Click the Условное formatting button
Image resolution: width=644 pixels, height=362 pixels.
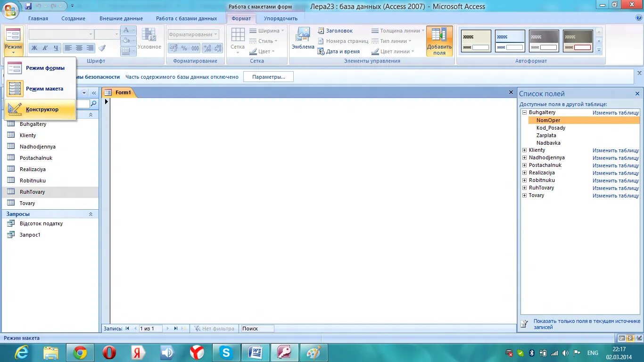(x=149, y=40)
